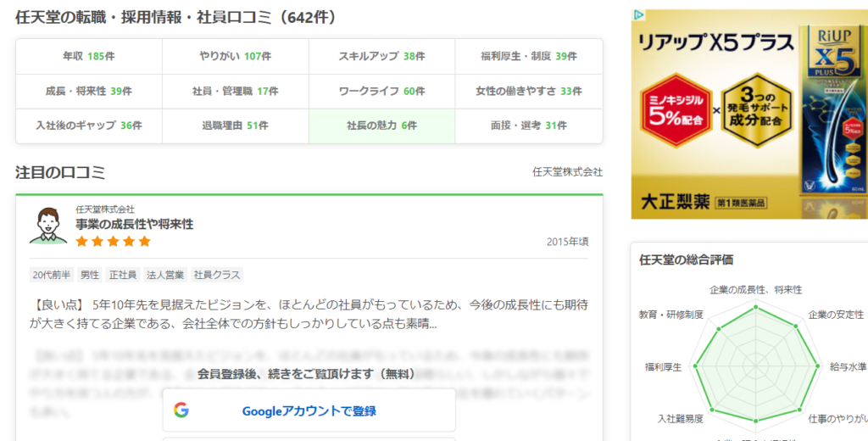Select the ワークライフ 60件 category
The width and height of the screenshot is (868, 441).
(x=382, y=91)
